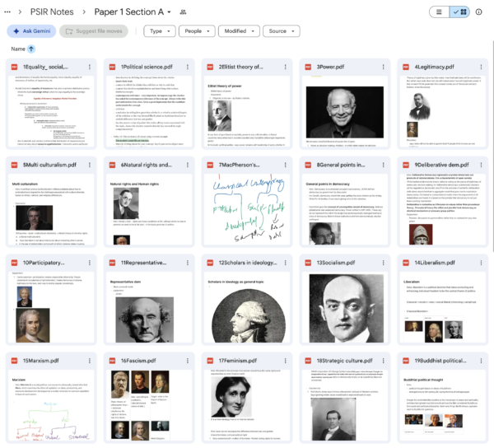
Task: Open more options for 3Power.pdf
Action: pyautogui.click(x=383, y=67)
